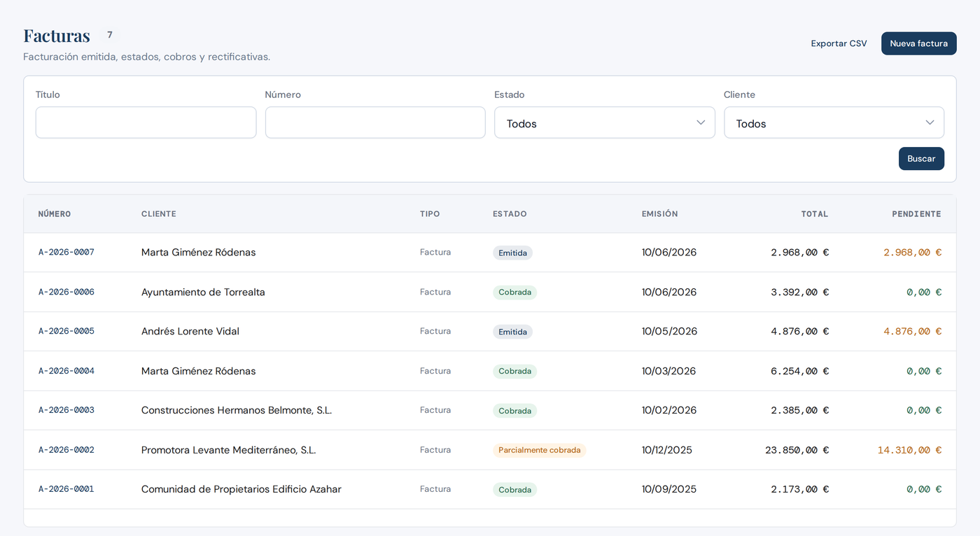Focus the Título search field

[x=146, y=122]
